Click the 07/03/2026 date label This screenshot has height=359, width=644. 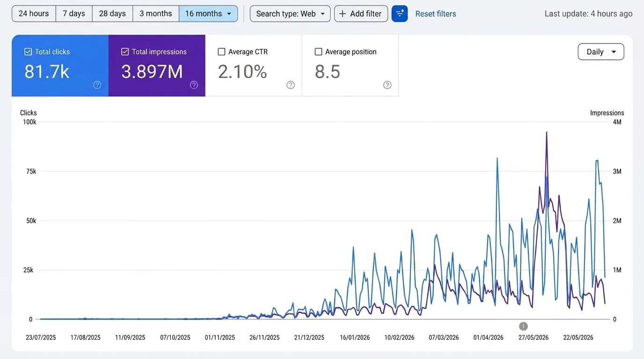coord(444,337)
